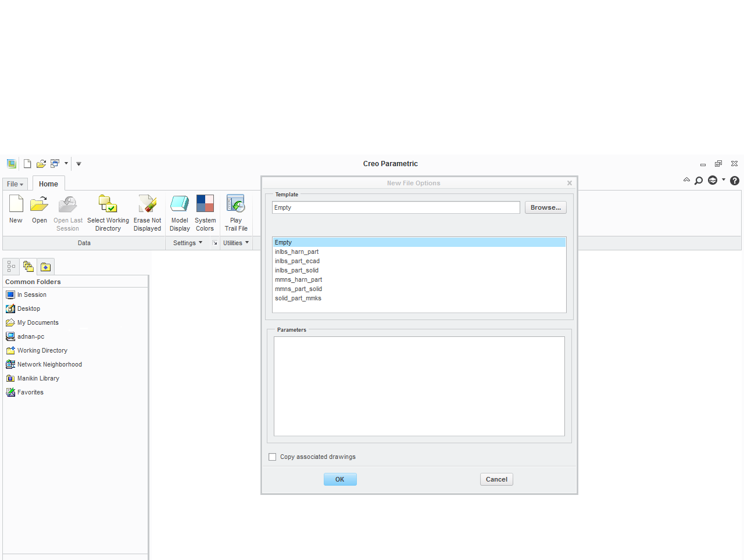
Task: Switch to Model Tree navigator tab
Action: pos(11,267)
